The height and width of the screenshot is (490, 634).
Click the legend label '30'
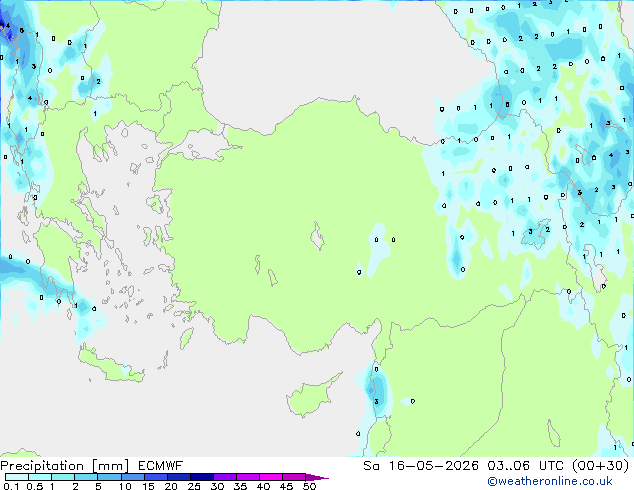point(217,486)
